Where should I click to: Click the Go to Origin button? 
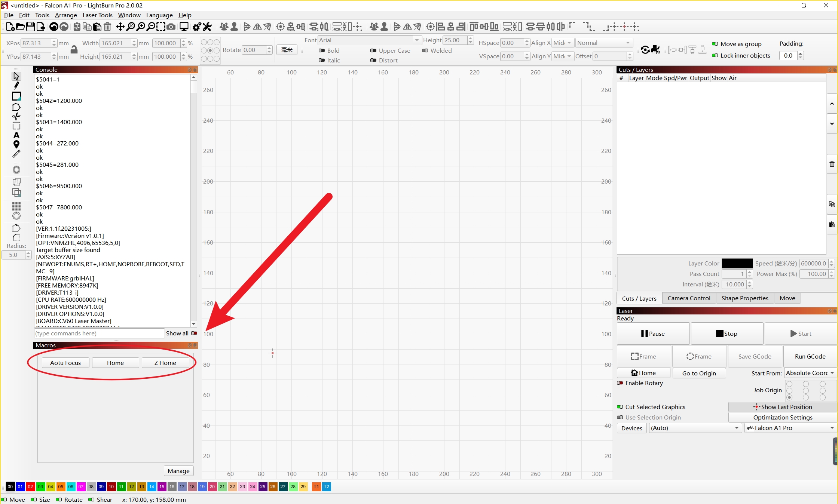pyautogui.click(x=699, y=373)
